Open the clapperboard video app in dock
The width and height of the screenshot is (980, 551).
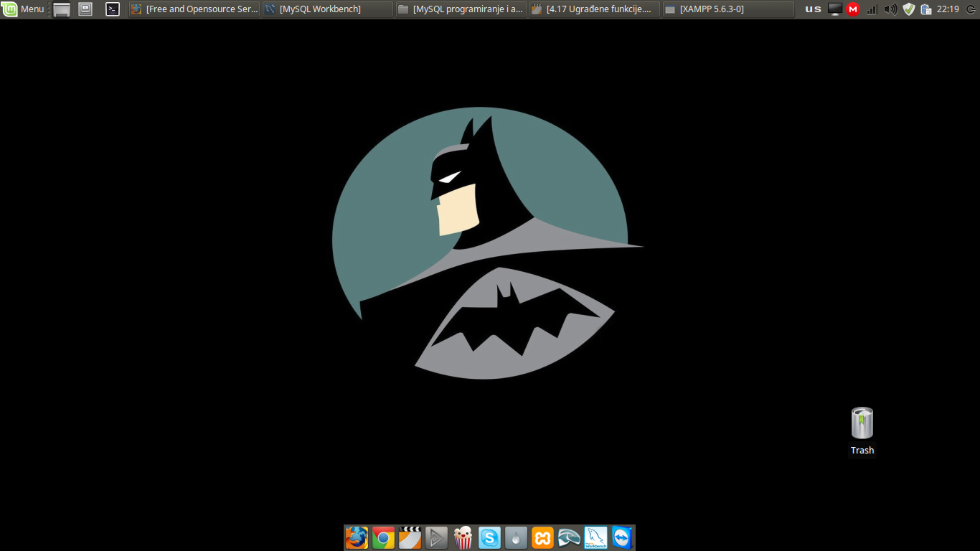pos(410,537)
